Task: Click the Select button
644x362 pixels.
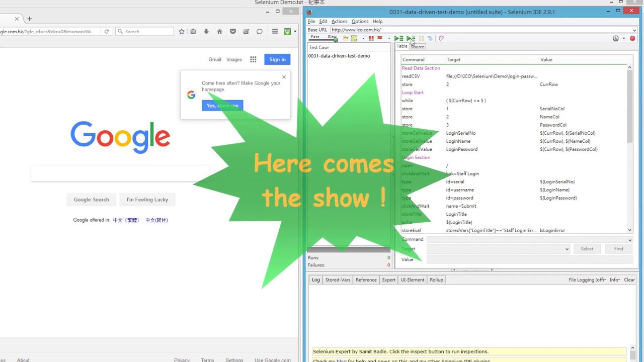Action: pos(587,249)
